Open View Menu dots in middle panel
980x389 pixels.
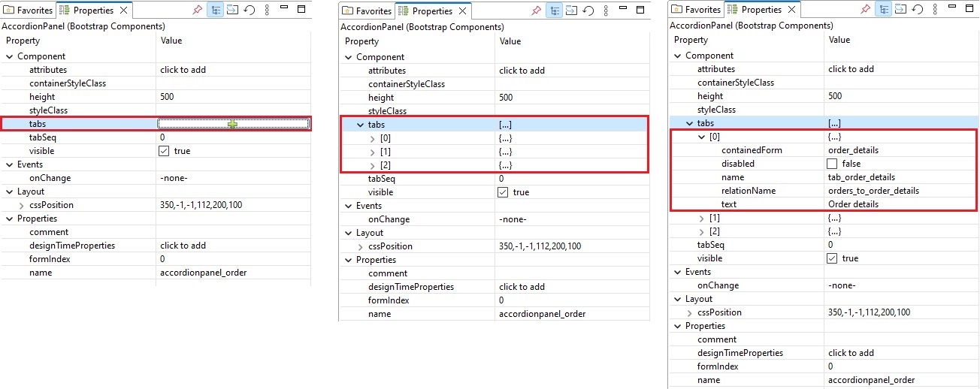605,11
